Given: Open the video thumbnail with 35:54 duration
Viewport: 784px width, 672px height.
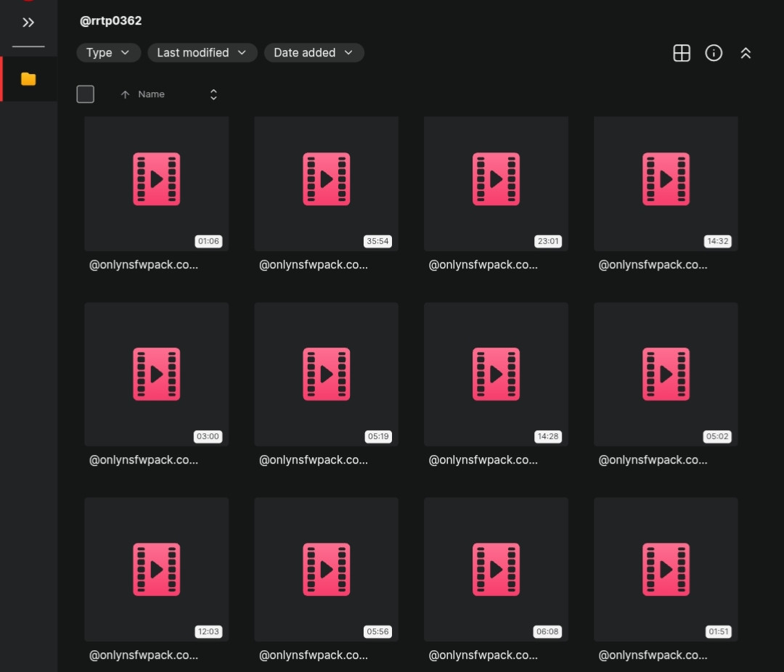Looking at the screenshot, I should [326, 184].
